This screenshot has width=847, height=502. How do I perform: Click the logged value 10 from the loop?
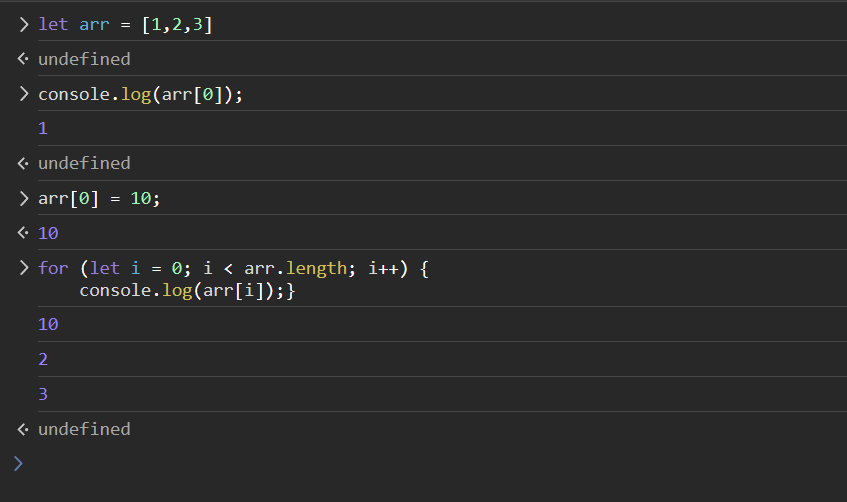click(48, 324)
